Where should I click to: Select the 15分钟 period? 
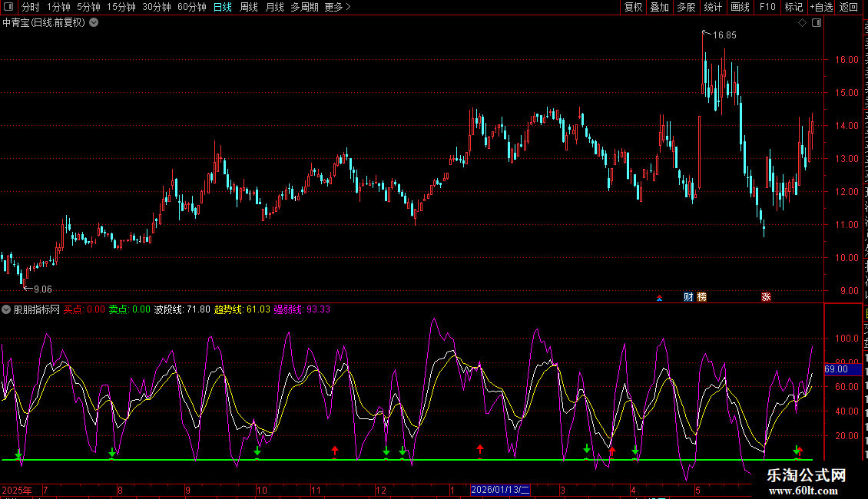(x=121, y=7)
